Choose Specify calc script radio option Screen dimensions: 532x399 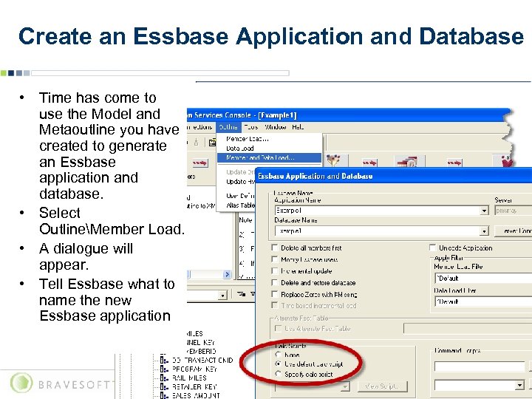pyautogui.click(x=279, y=374)
